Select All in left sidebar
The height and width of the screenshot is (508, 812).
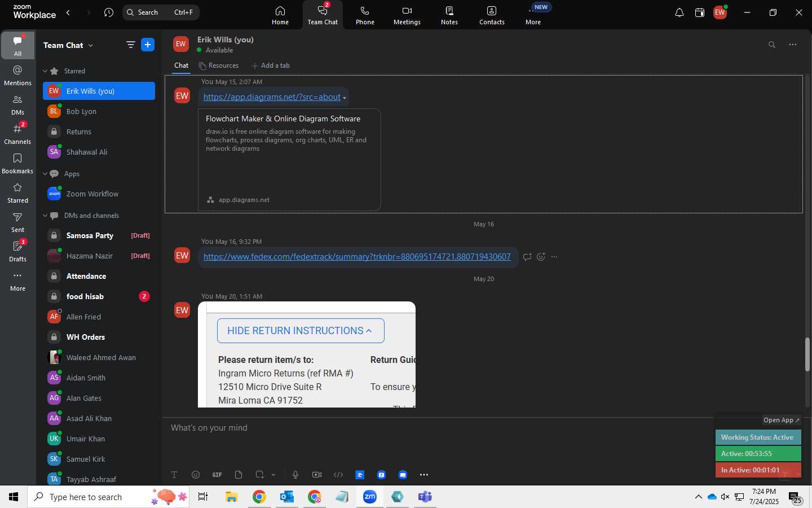click(x=18, y=45)
